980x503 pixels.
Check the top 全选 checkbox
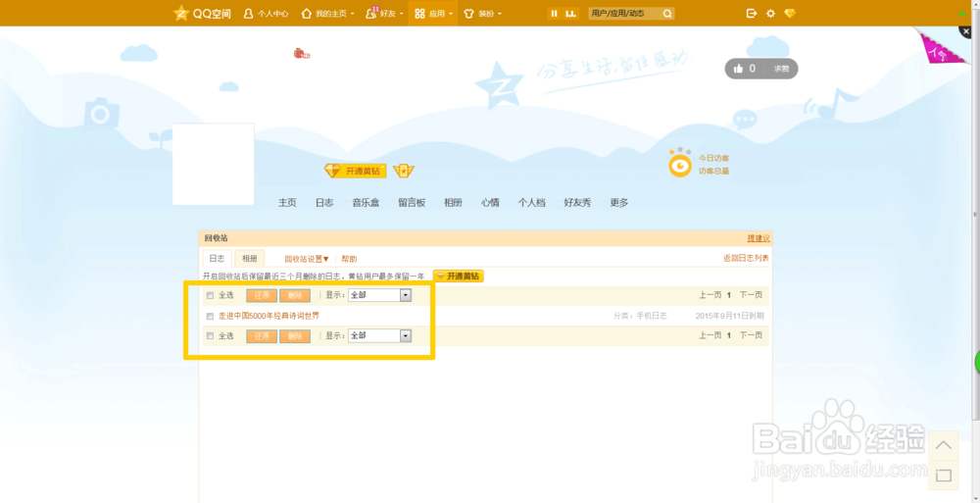point(210,295)
